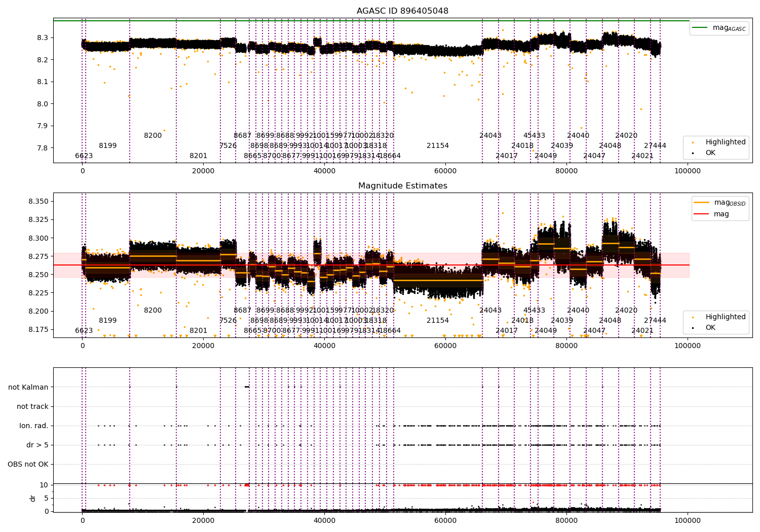Select "OK" legend entry in top plot
This screenshot has width=760, height=532.
pos(710,153)
